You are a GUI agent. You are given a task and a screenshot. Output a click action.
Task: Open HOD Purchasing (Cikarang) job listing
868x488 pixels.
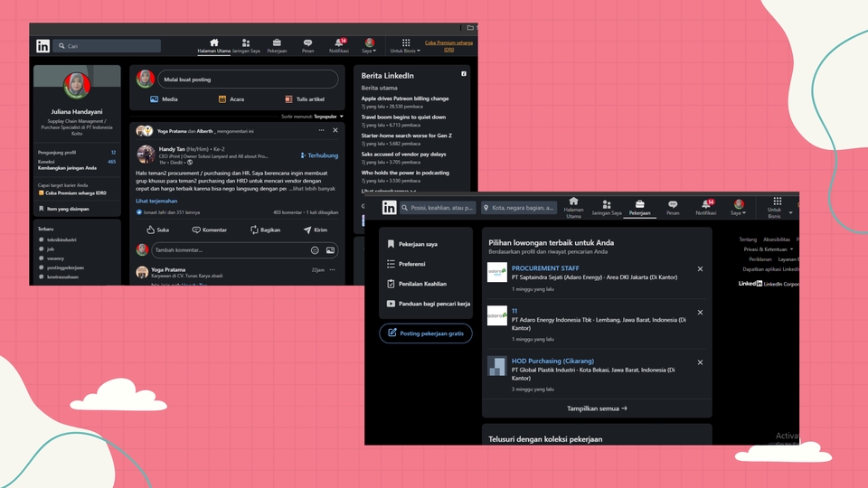552,361
